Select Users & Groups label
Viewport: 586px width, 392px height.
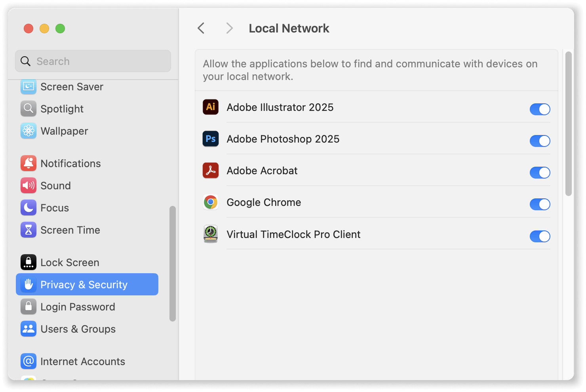pos(78,329)
